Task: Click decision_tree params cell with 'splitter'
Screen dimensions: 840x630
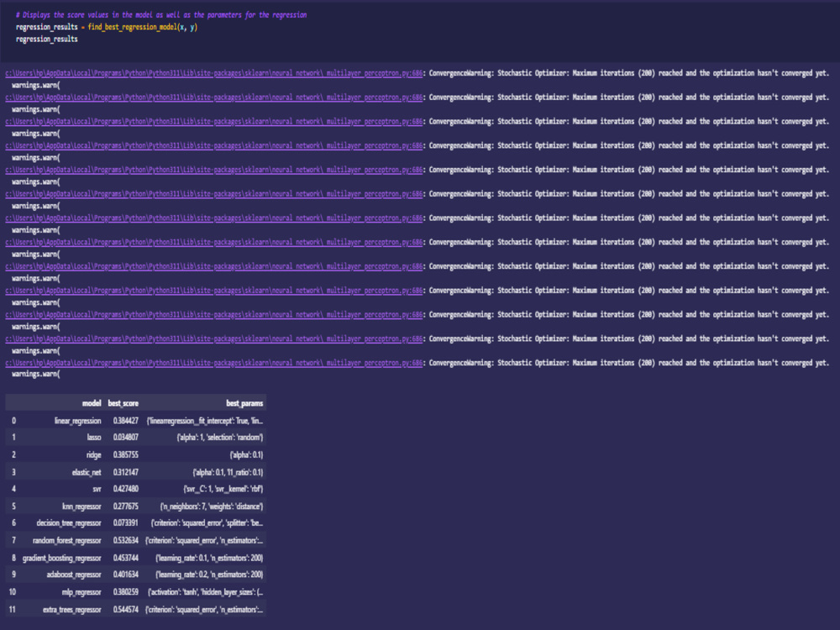Action: pos(207,522)
